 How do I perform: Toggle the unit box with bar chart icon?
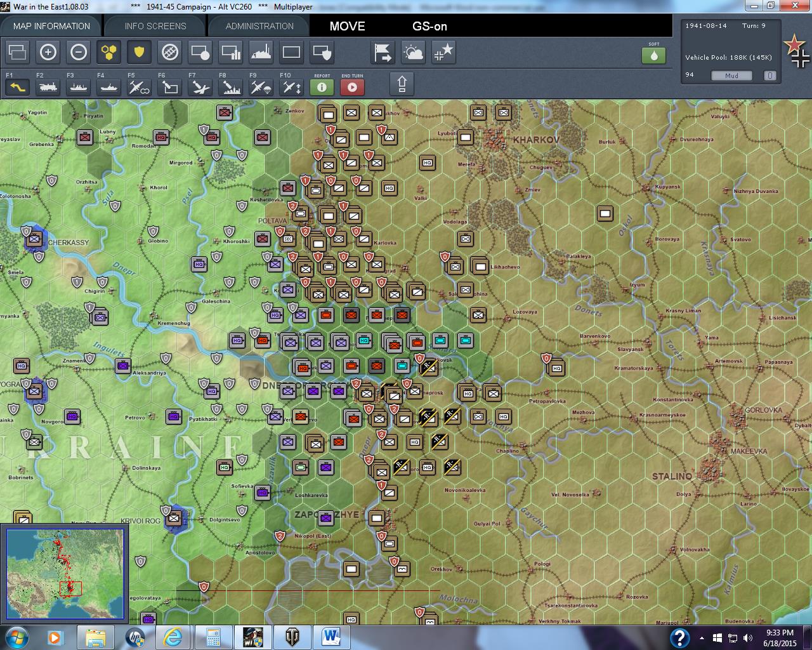tap(231, 52)
